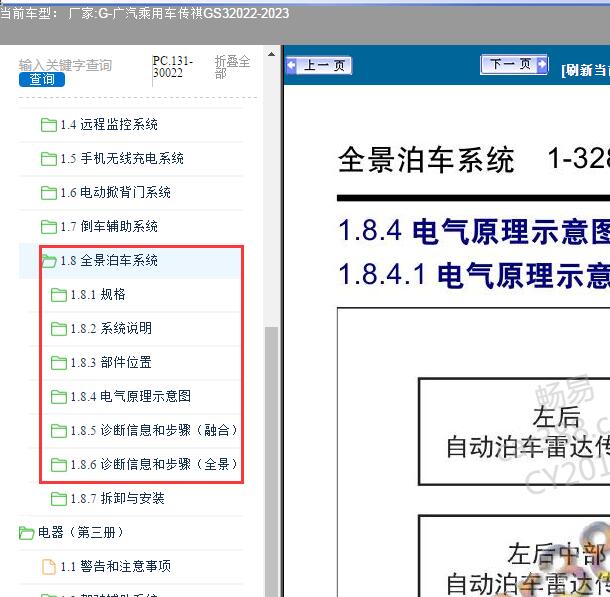Open 1.8.2 系统说明 entry
Viewport: 610px width, 597px height.
[111, 328]
